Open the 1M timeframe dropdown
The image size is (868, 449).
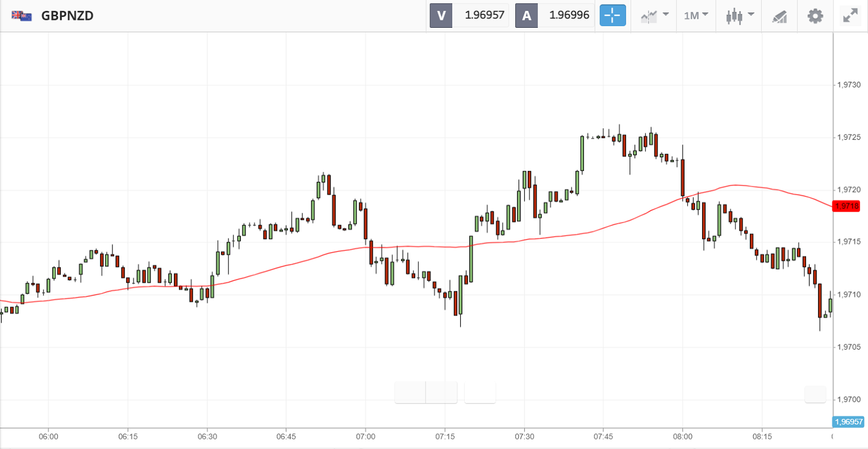pyautogui.click(x=695, y=16)
